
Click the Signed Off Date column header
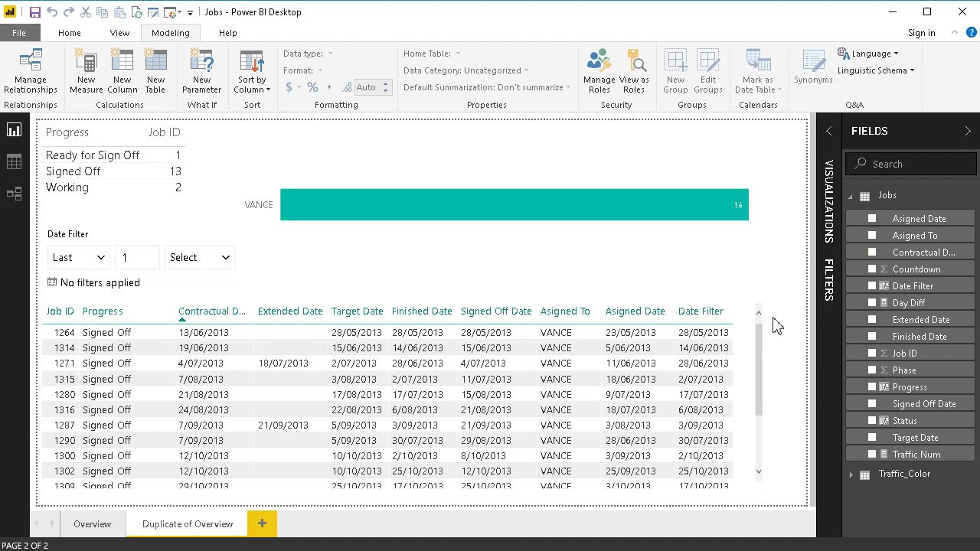click(496, 311)
